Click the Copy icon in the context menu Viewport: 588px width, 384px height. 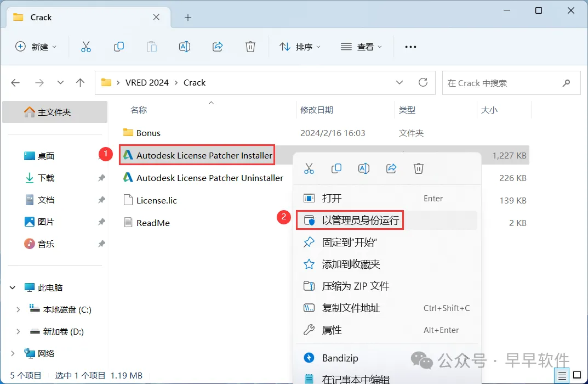tap(336, 168)
